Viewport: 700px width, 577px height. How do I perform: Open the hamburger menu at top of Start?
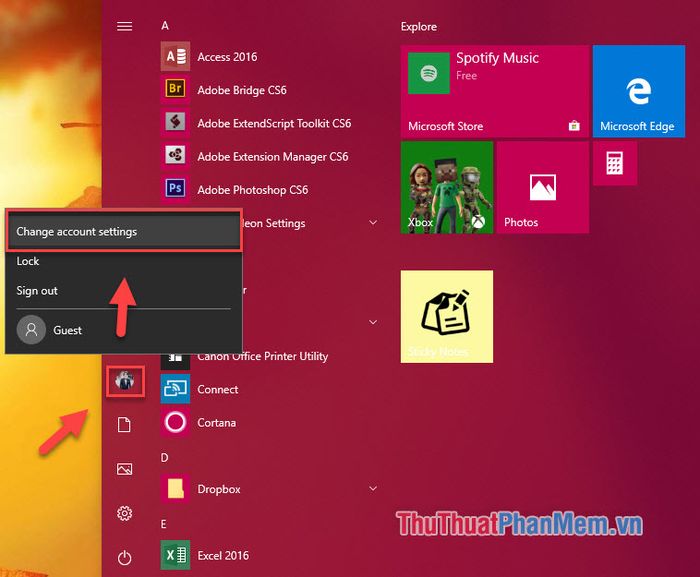coord(125,27)
